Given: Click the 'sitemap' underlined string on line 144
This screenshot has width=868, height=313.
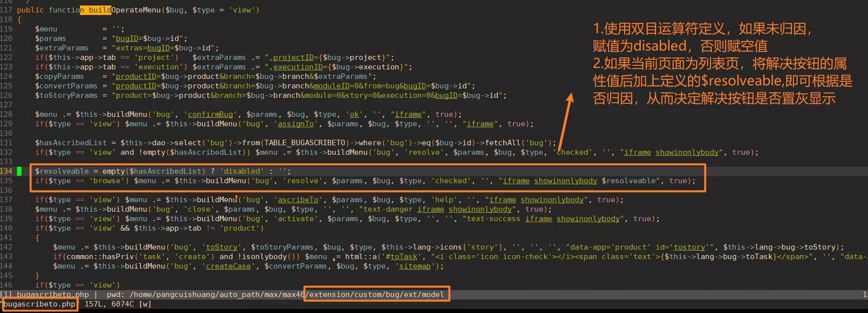Looking at the screenshot, I should (414, 266).
